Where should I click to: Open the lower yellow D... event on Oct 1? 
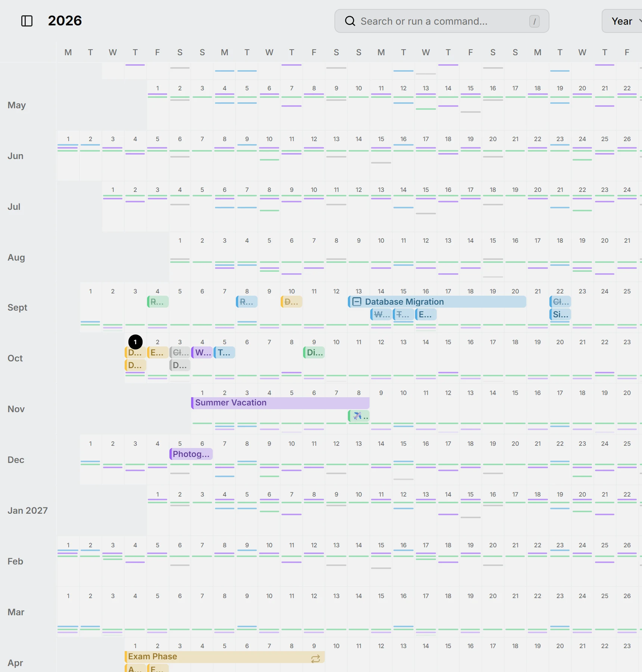[135, 365]
